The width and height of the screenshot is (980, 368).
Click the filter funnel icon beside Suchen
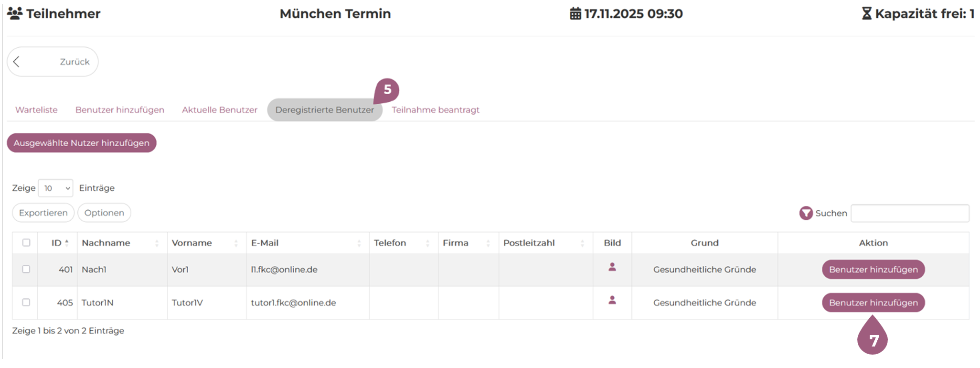[806, 213]
